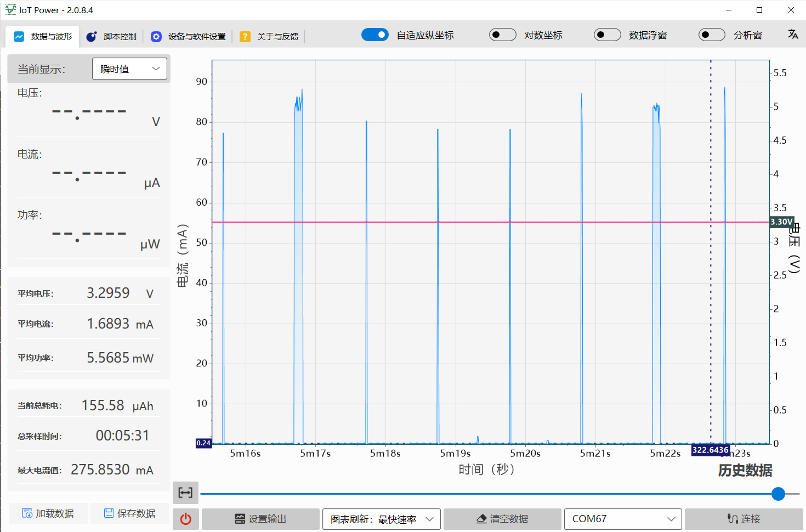The image size is (806, 532).
Task: Click the average voltage value 3.2959
Action: [108, 293]
